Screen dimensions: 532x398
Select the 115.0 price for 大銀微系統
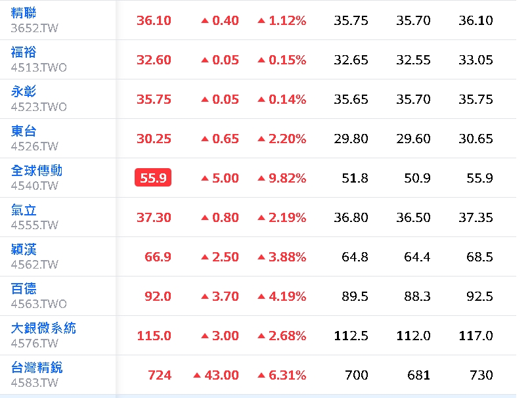click(154, 336)
